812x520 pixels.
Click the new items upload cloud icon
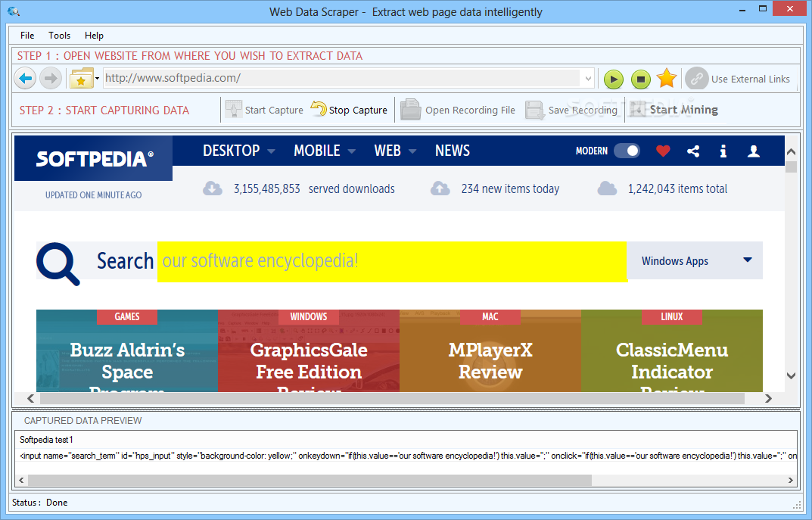point(440,188)
